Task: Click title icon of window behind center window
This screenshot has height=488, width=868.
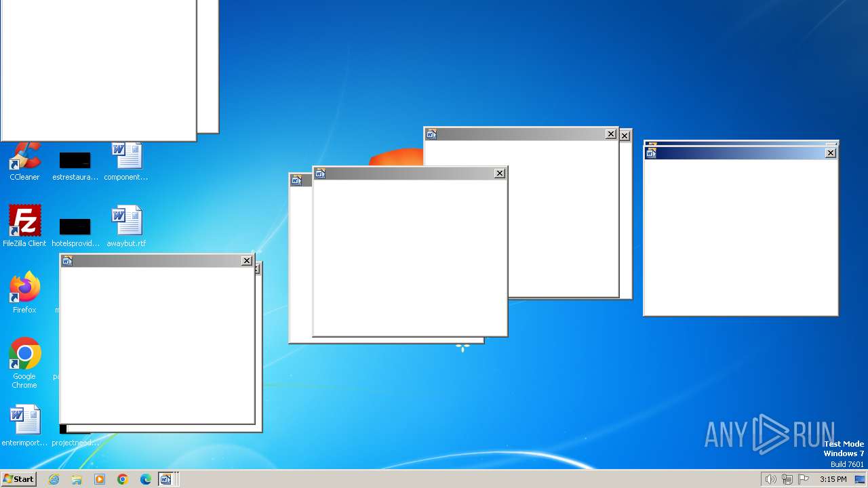Action: (296, 180)
